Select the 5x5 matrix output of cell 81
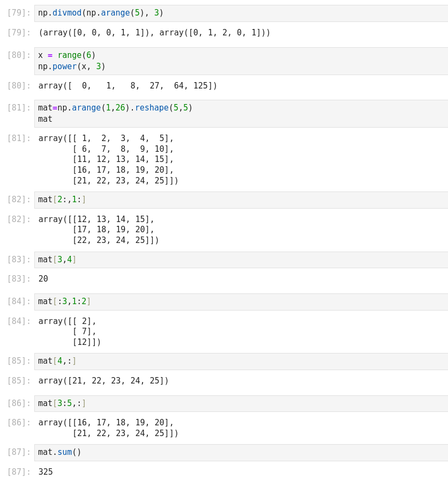This screenshot has width=448, height=479. click(x=108, y=159)
